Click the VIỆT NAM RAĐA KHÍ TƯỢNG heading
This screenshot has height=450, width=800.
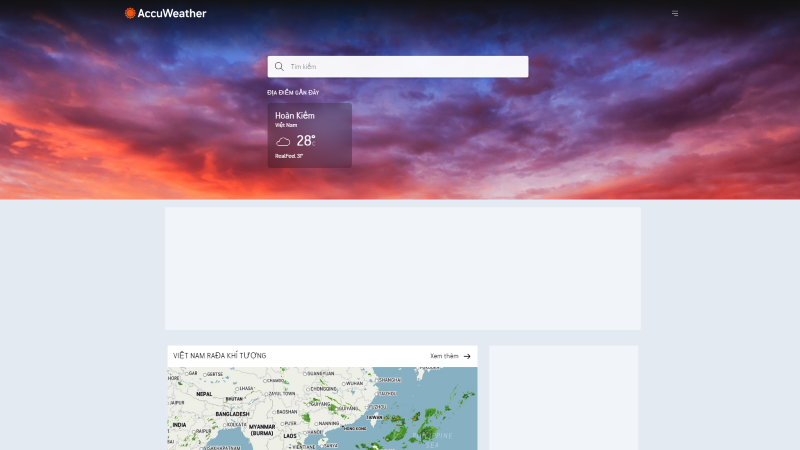(x=219, y=356)
